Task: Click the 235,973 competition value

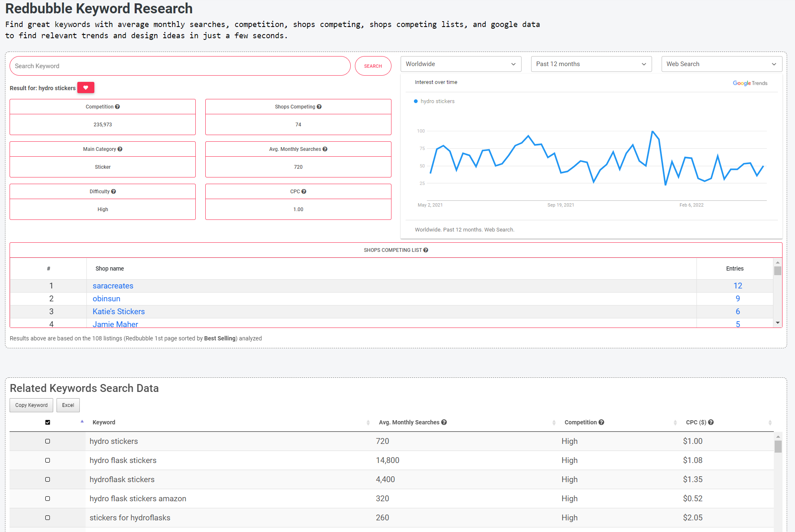Action: click(x=103, y=125)
